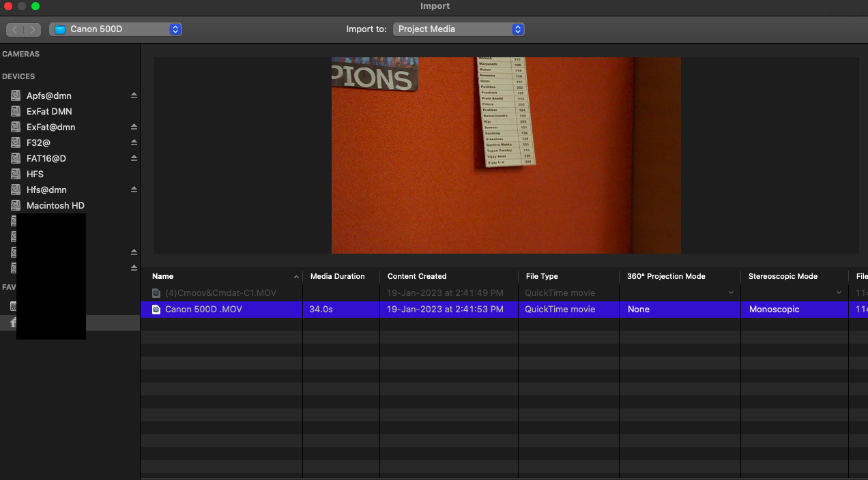
Task: Click the movie file icon beside Canon 500D .MOV
Action: [x=155, y=309]
